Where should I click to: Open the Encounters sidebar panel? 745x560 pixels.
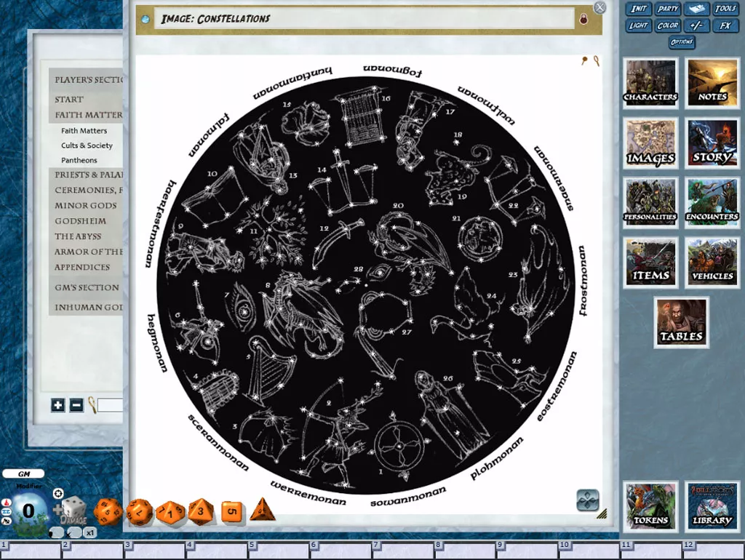pyautogui.click(x=712, y=203)
